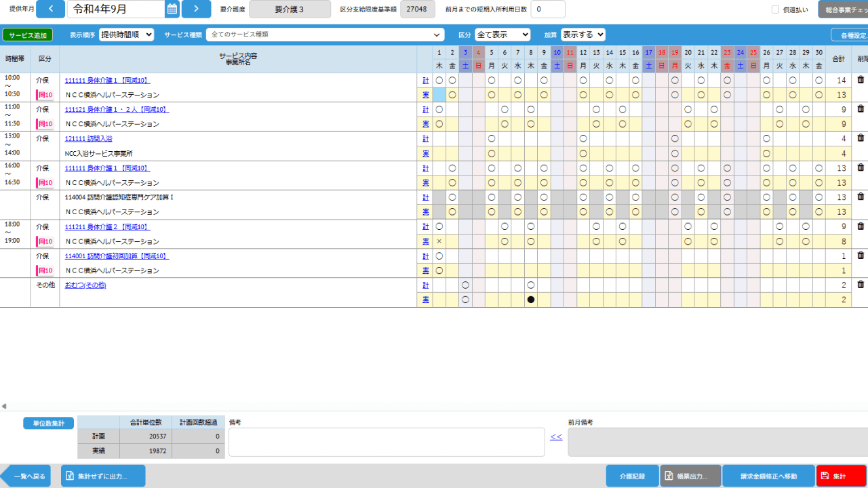Click the 備考 text area
Viewport: 868px width, 488px height.
[387, 442]
